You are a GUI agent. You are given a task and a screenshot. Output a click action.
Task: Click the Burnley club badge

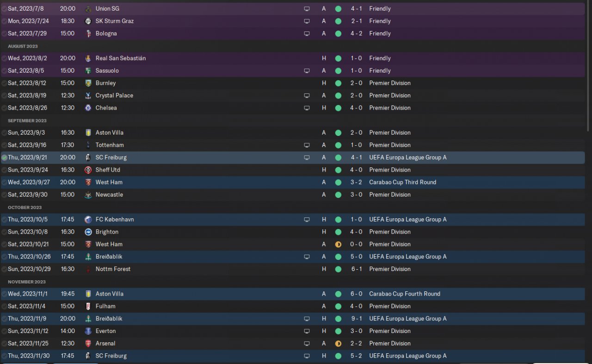pos(88,83)
